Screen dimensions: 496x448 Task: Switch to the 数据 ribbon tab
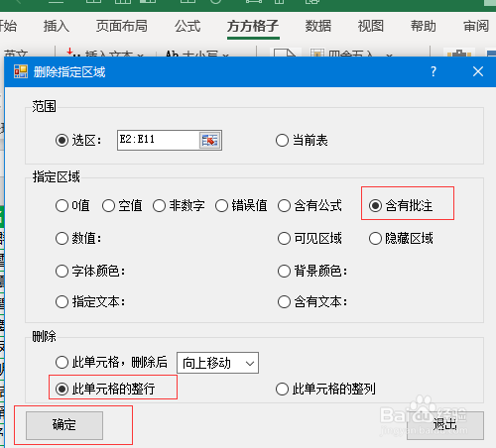tap(318, 26)
